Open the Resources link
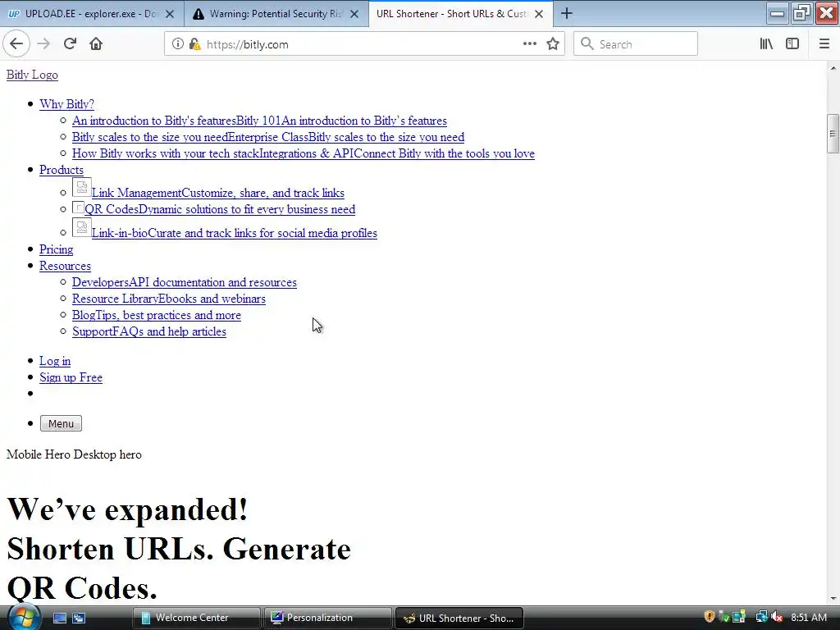The width and height of the screenshot is (840, 630). 66,267
